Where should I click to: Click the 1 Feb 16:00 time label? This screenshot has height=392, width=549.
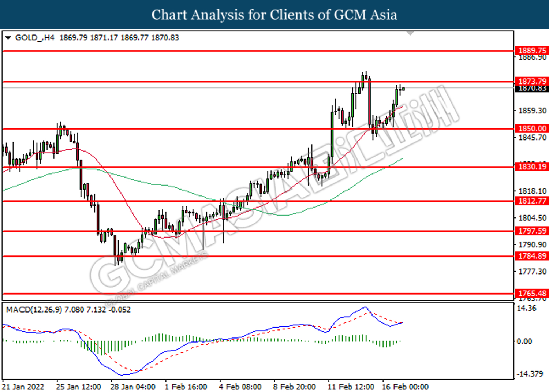pos(186,387)
